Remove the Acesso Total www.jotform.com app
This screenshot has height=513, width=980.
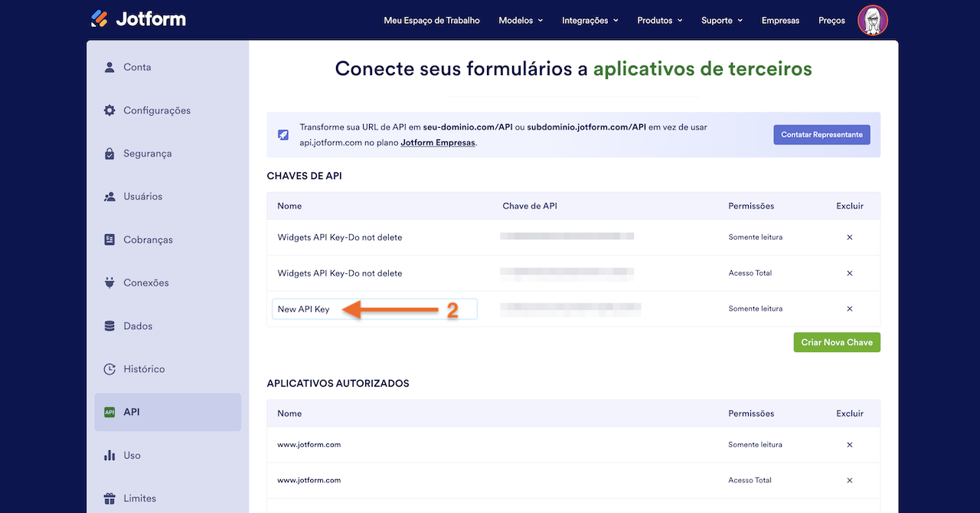[850, 480]
